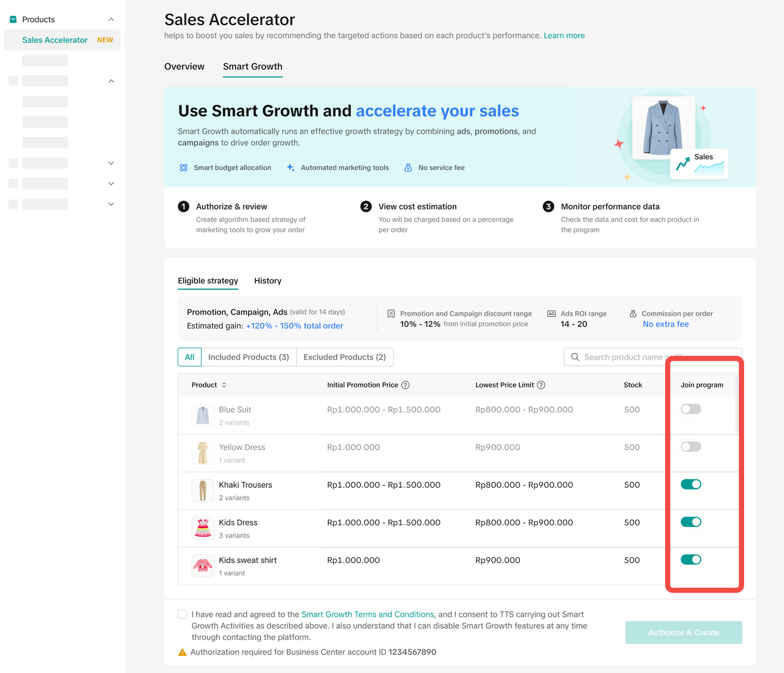Viewport: 784px width, 673px height.
Task: Enable Join program for Blue Suit
Action: [x=691, y=409]
